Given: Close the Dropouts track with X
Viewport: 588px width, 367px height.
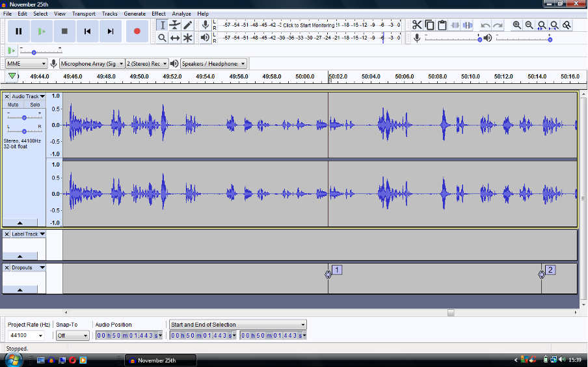Looking at the screenshot, I should coord(7,267).
